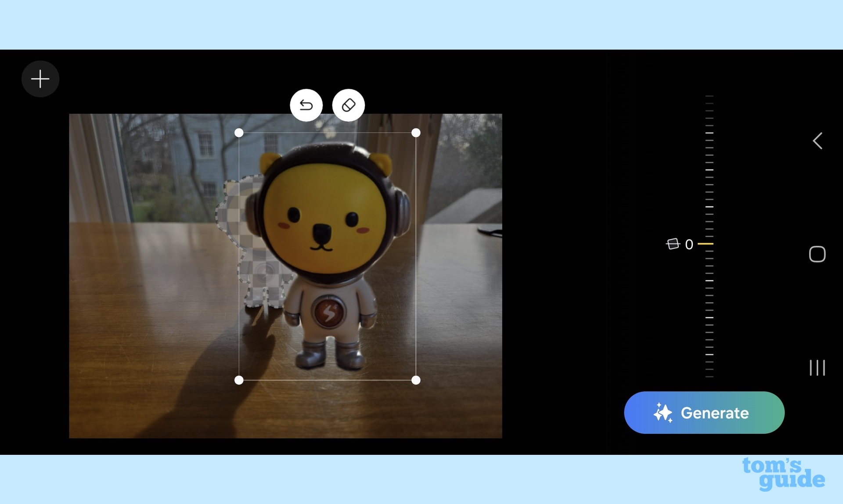Open recent apps three-bar icon
The height and width of the screenshot is (504, 843).
(817, 367)
